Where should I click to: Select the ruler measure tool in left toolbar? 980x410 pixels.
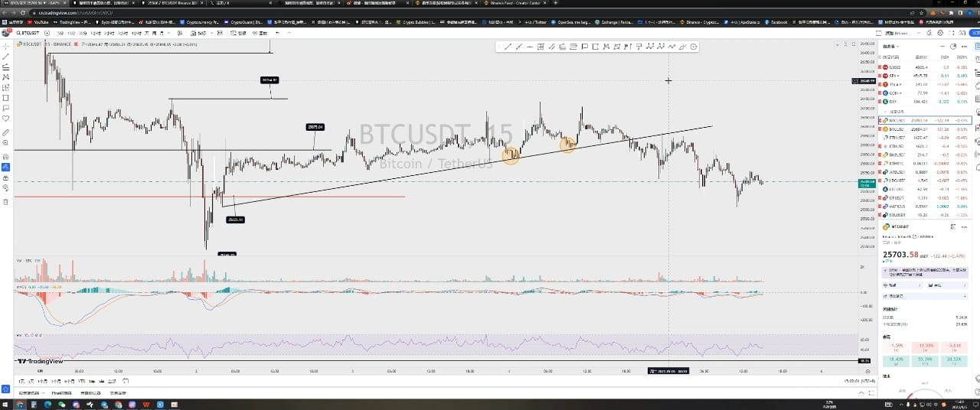point(6,132)
